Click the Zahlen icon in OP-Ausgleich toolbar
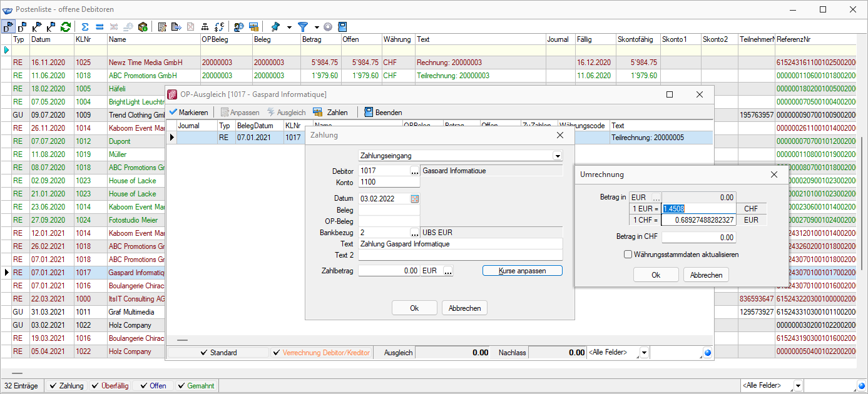Image resolution: width=868 pixels, height=394 pixels. (318, 112)
